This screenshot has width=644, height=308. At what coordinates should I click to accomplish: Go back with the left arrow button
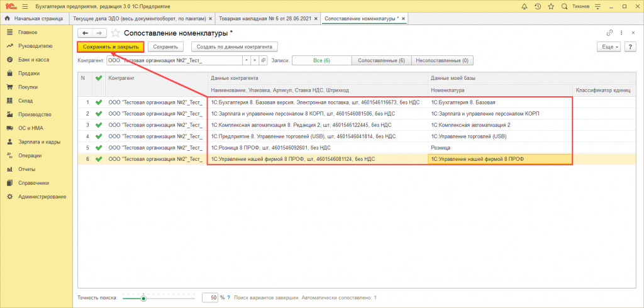85,33
